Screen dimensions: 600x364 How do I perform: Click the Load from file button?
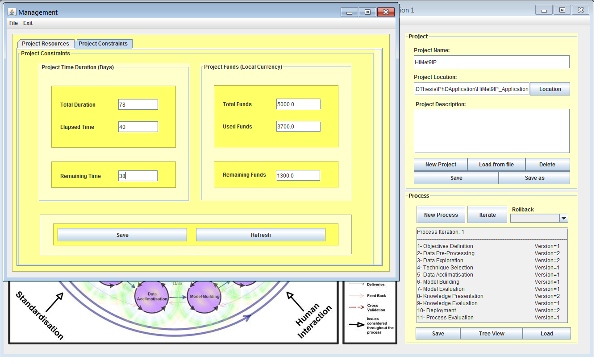pos(496,165)
